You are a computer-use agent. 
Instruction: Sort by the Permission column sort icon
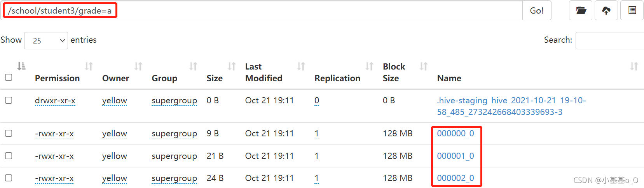pos(89,66)
